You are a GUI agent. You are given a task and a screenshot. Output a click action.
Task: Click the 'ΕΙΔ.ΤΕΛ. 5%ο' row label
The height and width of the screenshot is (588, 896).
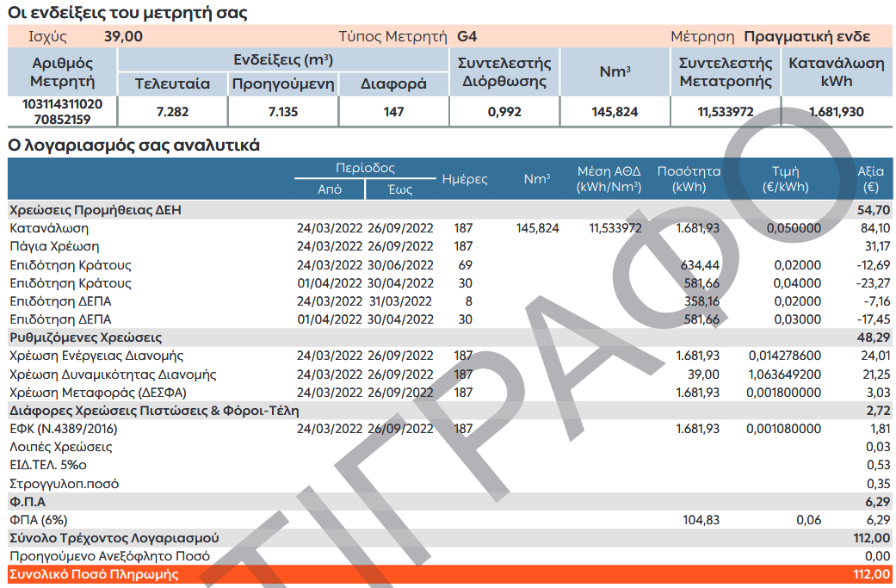(48, 465)
